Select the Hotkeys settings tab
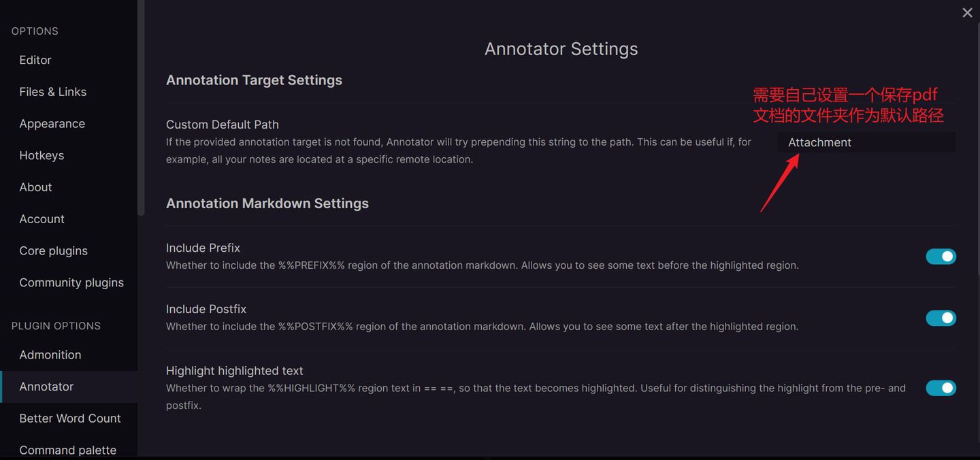Viewport: 980px width, 460px height. tap(42, 155)
